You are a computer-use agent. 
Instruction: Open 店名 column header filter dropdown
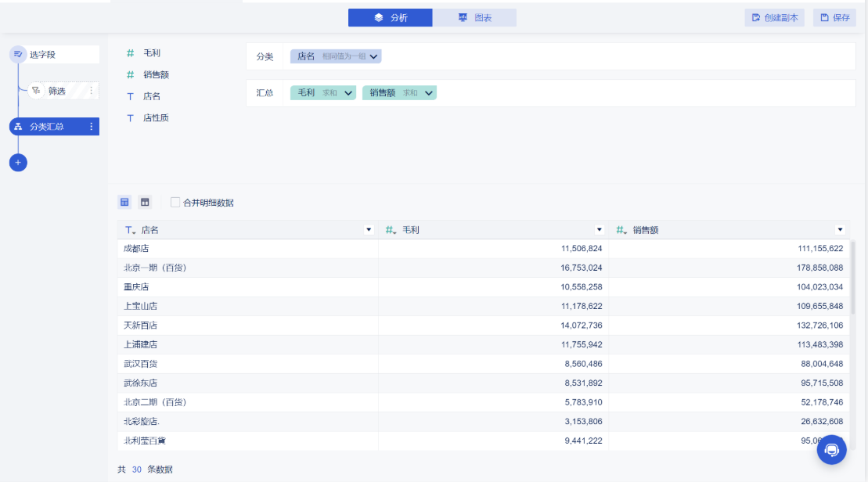pyautogui.click(x=369, y=230)
